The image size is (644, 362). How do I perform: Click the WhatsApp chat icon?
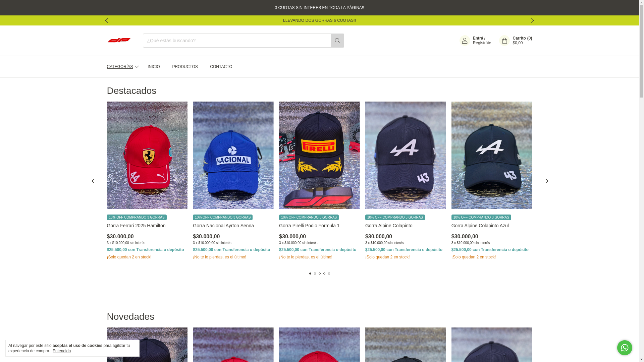click(624, 348)
